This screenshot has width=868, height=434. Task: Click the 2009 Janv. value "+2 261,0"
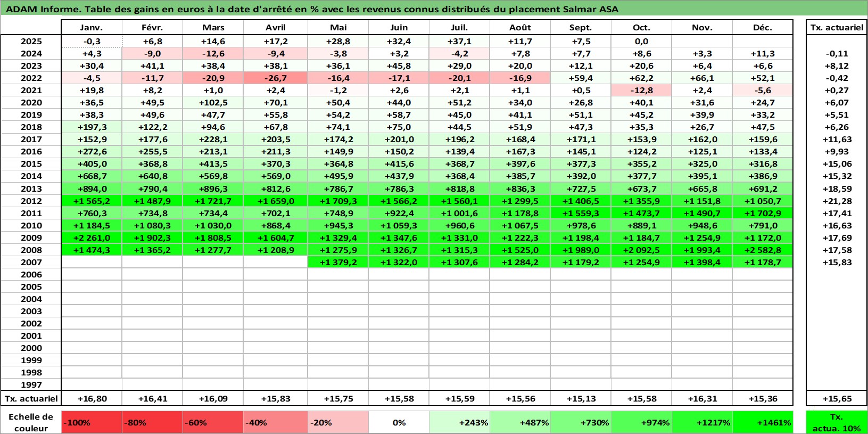[92, 238]
